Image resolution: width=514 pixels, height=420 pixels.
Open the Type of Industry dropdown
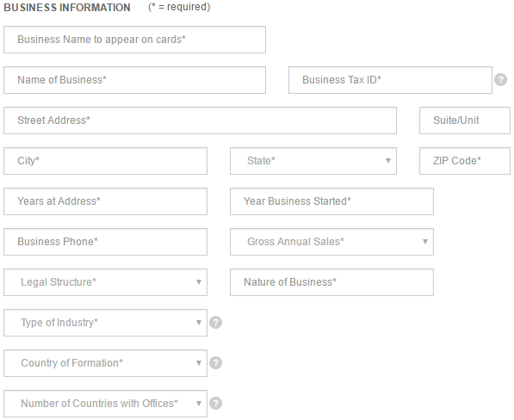click(x=106, y=323)
